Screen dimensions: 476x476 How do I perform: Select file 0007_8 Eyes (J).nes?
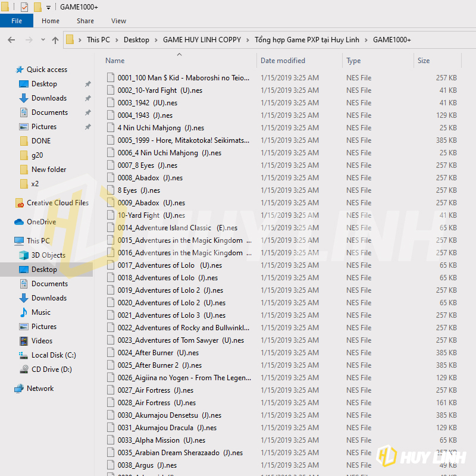(148, 165)
